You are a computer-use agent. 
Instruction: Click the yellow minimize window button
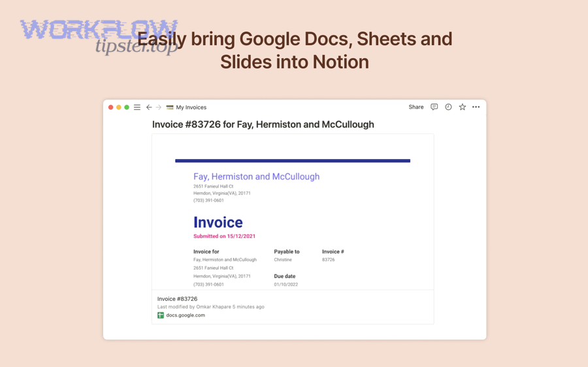(118, 107)
